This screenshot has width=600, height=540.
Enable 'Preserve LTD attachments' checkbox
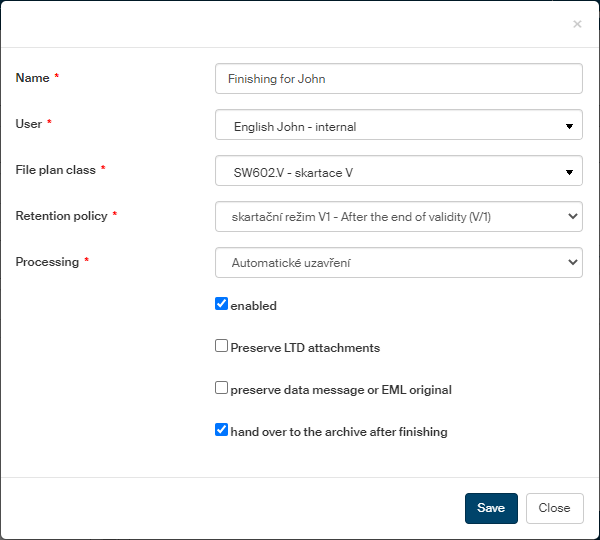222,346
